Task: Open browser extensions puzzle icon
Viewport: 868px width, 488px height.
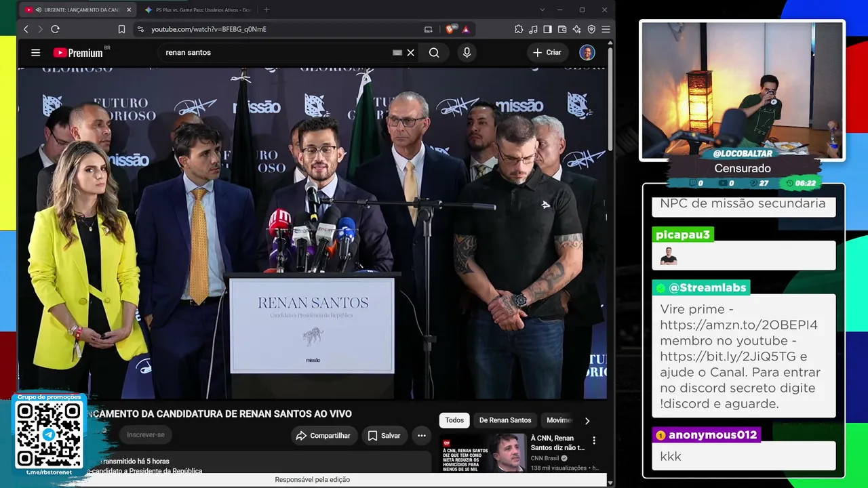Action: click(519, 29)
